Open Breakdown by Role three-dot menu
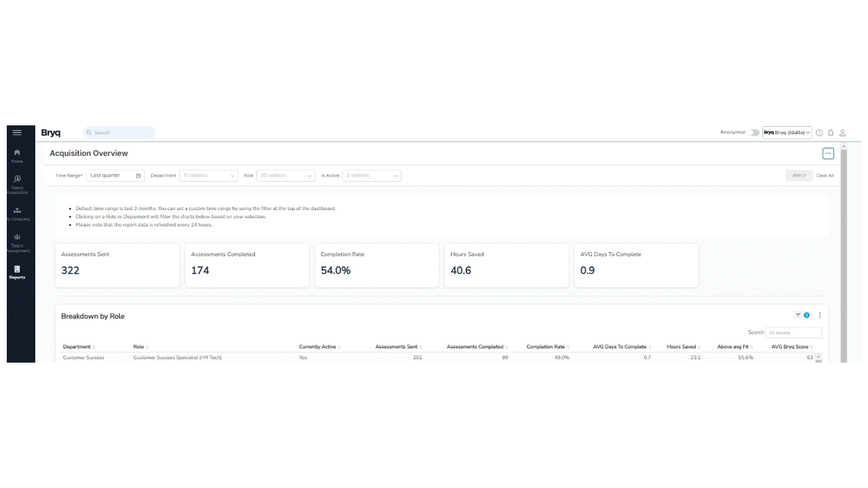This screenshot has width=868, height=488. pos(820,315)
